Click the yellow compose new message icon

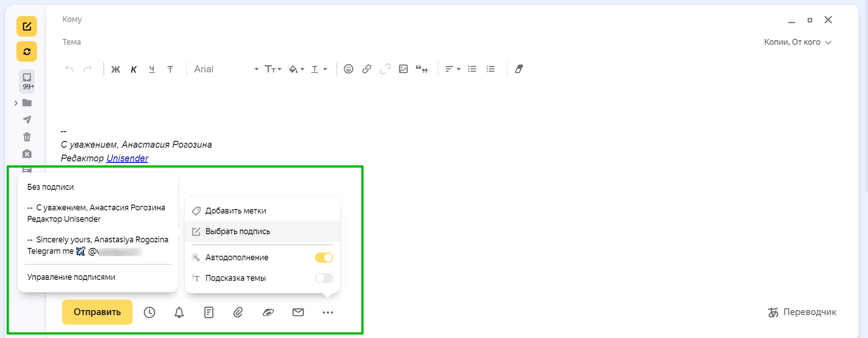tap(27, 27)
